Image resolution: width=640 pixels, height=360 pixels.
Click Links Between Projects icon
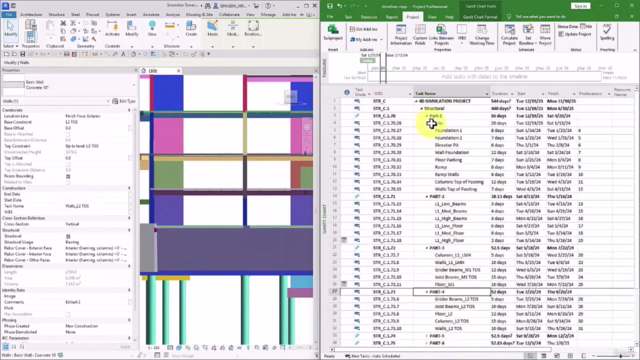click(441, 35)
